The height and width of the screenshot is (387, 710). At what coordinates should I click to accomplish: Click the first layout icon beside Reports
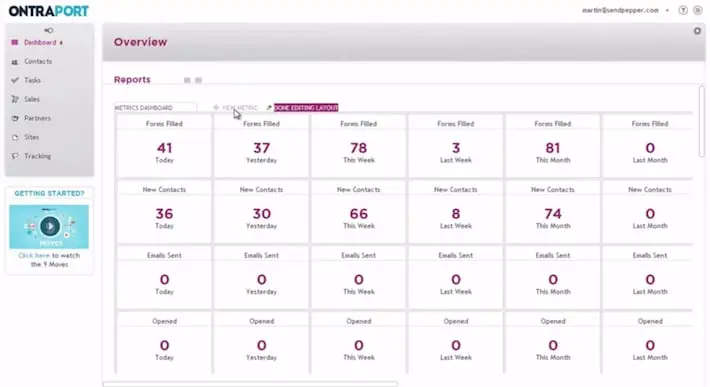pyautogui.click(x=187, y=80)
